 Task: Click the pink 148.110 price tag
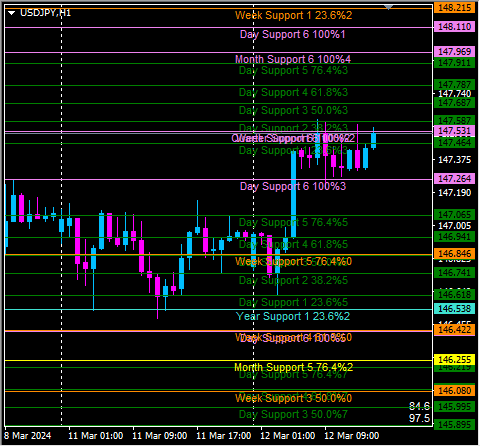tap(455, 27)
